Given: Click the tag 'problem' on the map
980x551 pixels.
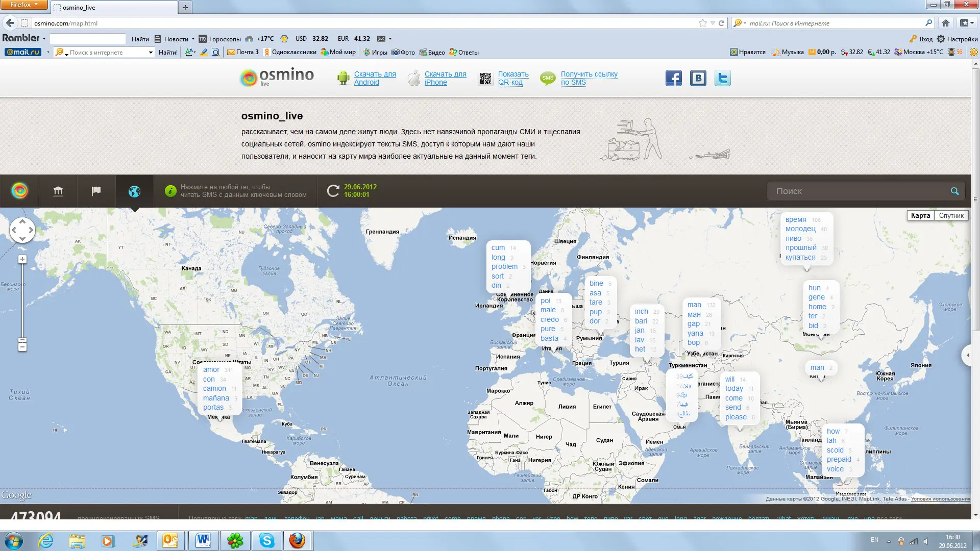Looking at the screenshot, I should click(504, 267).
